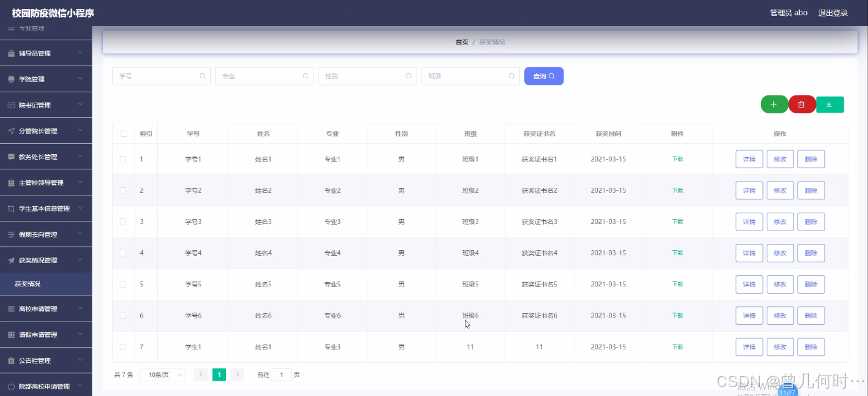Click the 学生基本信息管理 crop icon
868x396 pixels.
pos(11,209)
